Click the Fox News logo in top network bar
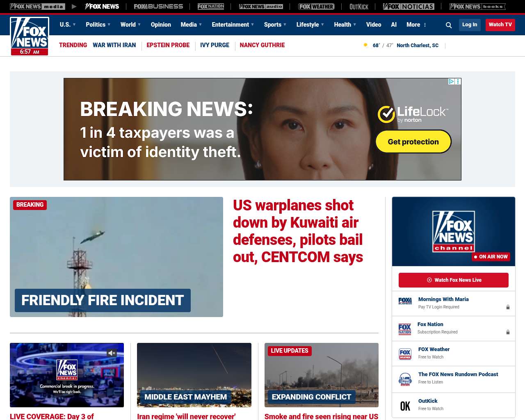Screen dimensions: 525x420 [102, 7]
